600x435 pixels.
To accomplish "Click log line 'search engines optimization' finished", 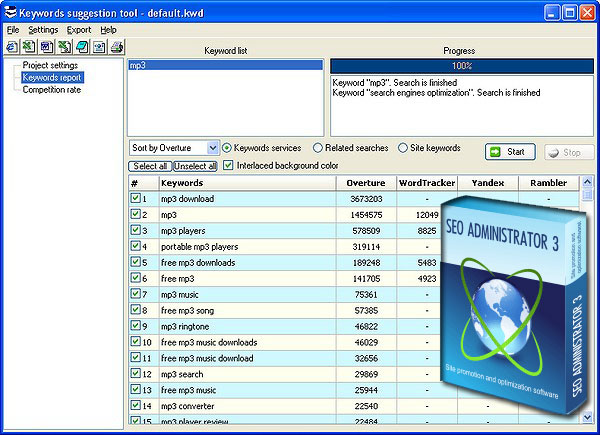I will (x=436, y=93).
